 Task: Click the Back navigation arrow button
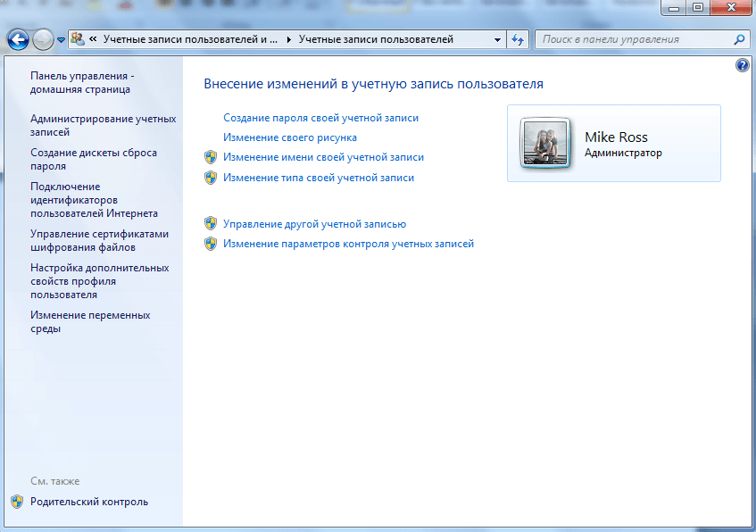pos(18,39)
